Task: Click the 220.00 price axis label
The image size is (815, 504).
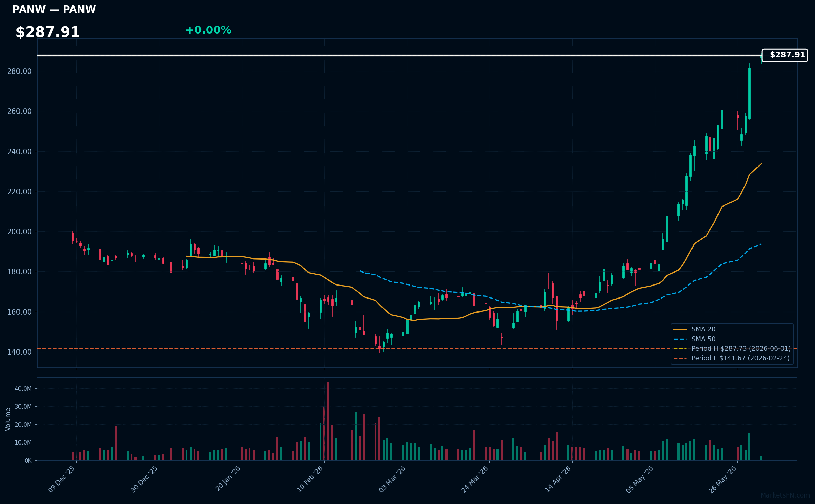Action: [20, 192]
